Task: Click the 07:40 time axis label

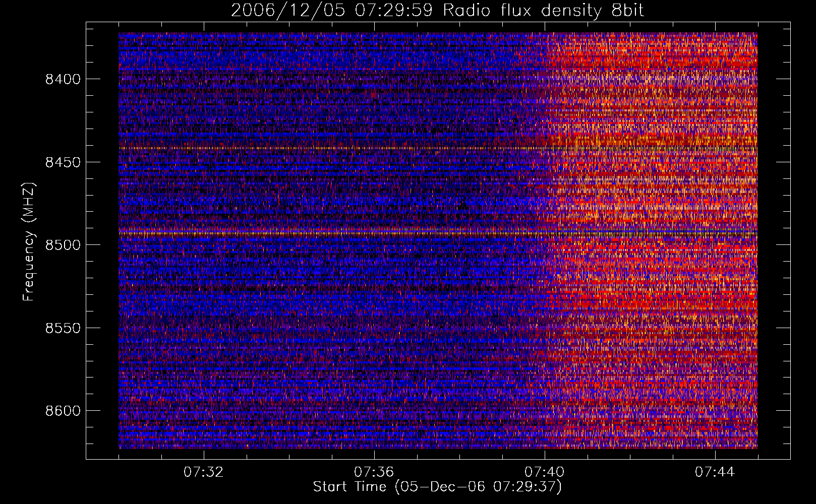Action: (545, 472)
